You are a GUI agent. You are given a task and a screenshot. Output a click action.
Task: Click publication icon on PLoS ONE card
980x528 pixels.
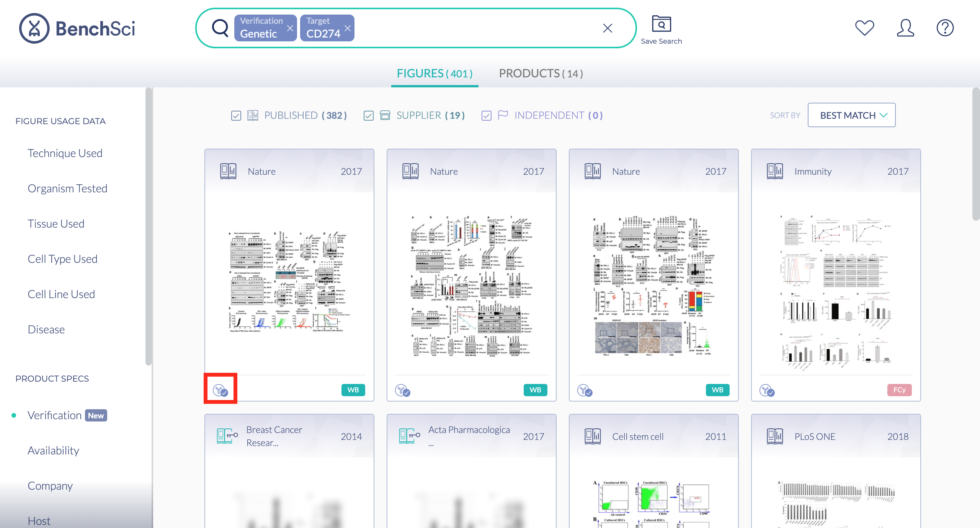(775, 436)
